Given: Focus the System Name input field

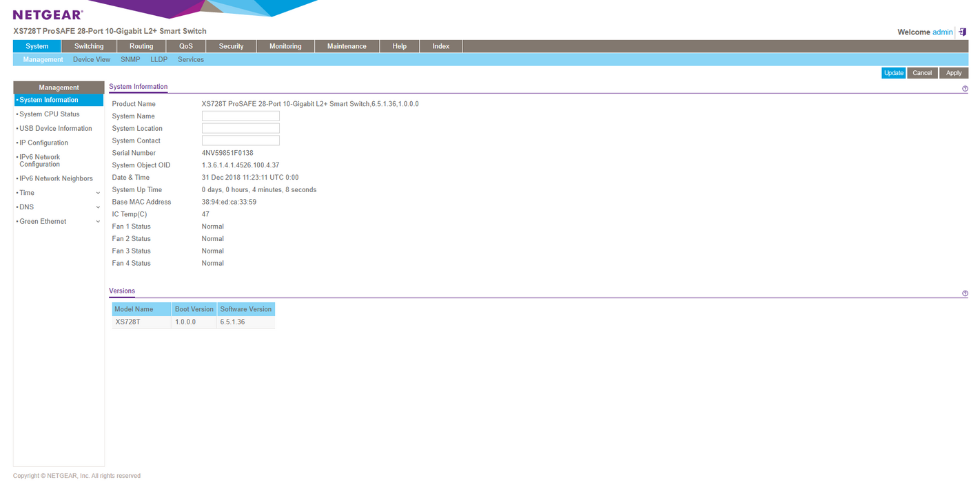Looking at the screenshot, I should (x=241, y=116).
